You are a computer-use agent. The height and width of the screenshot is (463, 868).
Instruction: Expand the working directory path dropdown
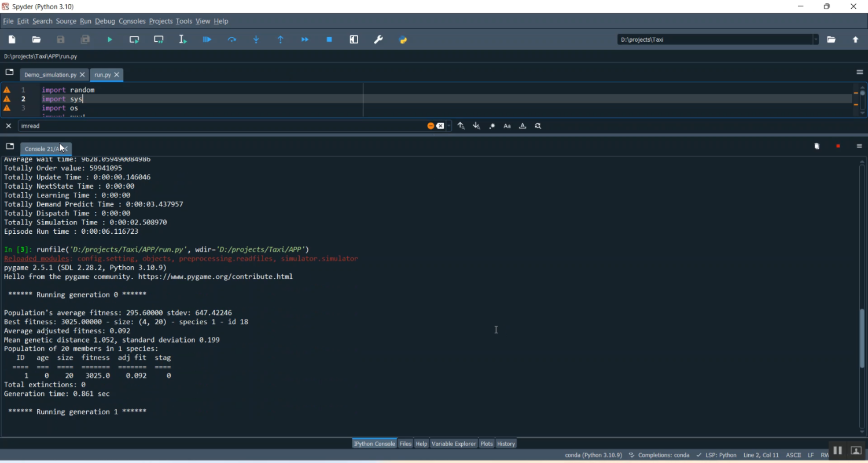click(816, 40)
